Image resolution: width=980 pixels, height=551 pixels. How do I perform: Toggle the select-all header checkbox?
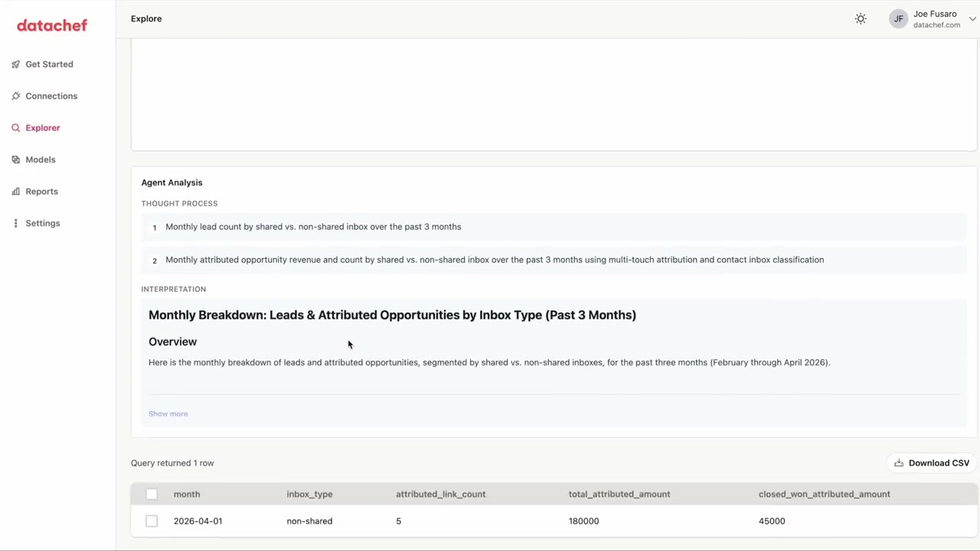[x=152, y=494]
